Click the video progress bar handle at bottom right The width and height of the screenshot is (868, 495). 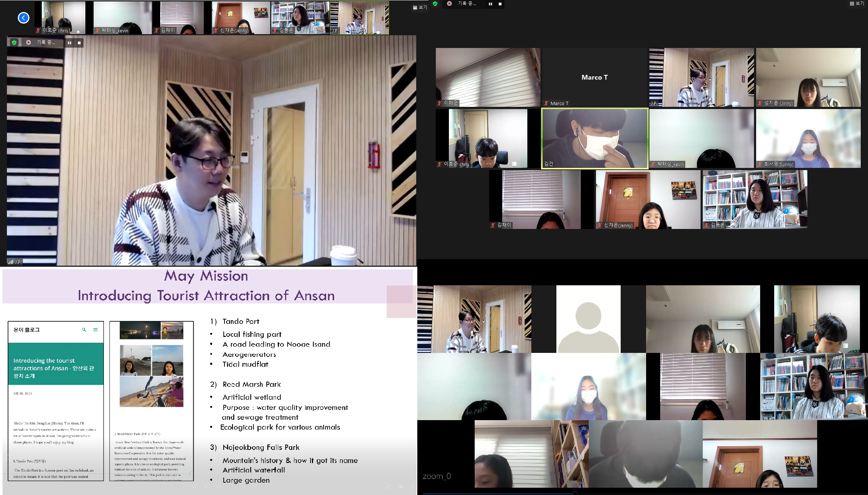(575, 493)
